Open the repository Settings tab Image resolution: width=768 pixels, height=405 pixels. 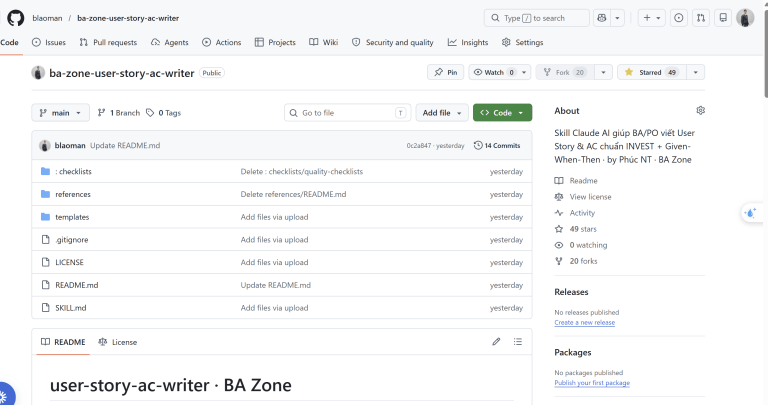[x=523, y=43]
